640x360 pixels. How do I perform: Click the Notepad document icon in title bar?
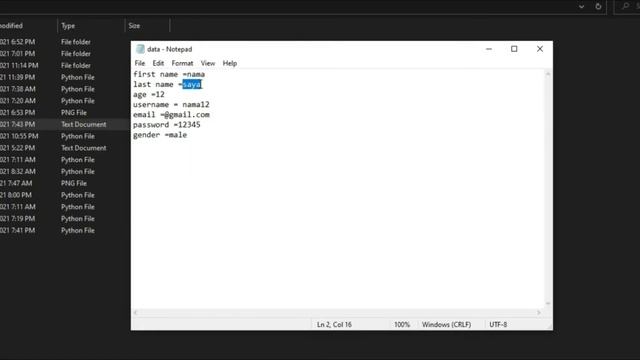coord(140,49)
